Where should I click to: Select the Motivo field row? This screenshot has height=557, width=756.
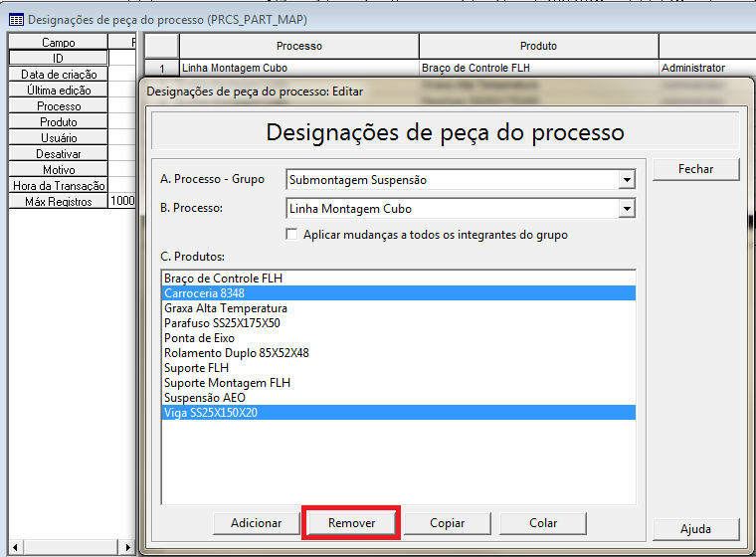[59, 170]
